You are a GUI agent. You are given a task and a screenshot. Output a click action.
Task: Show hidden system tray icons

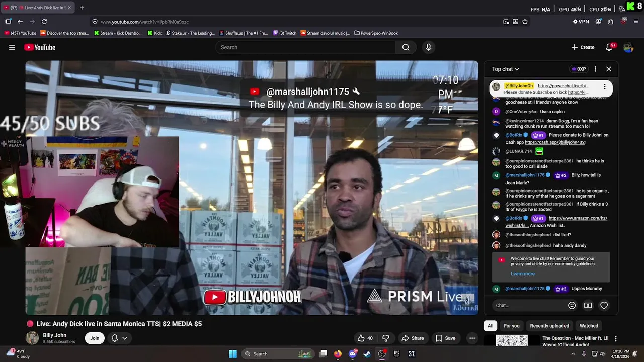click(573, 354)
